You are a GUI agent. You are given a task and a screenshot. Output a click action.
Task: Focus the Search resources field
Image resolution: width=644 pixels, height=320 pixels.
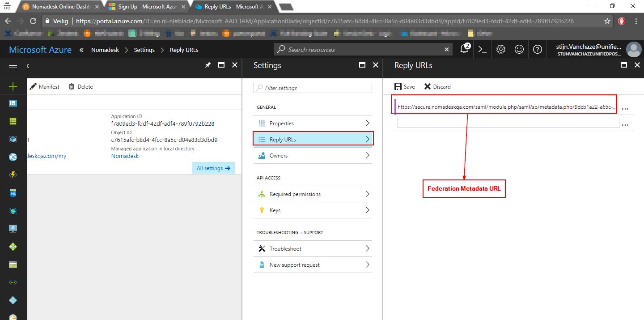pyautogui.click(x=362, y=50)
